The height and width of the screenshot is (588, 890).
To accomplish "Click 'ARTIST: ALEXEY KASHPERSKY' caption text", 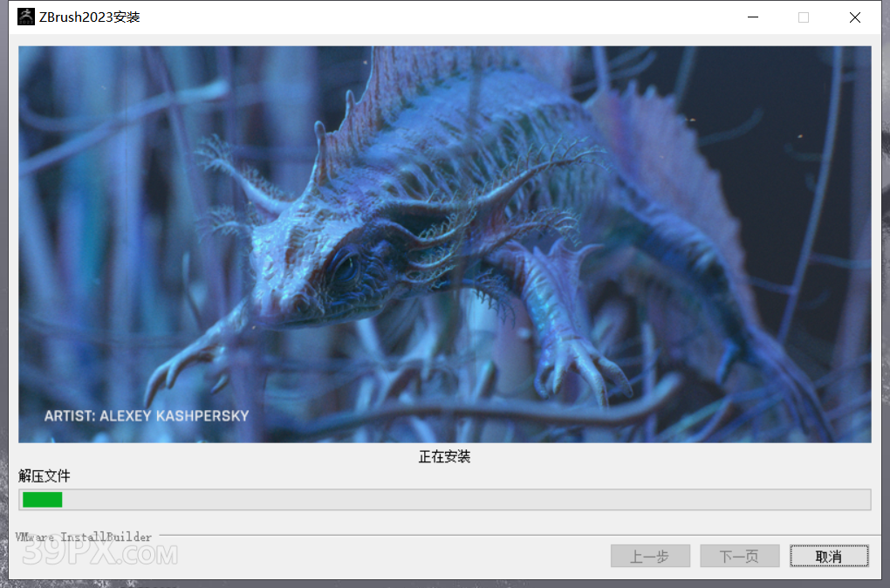I will click(x=147, y=416).
